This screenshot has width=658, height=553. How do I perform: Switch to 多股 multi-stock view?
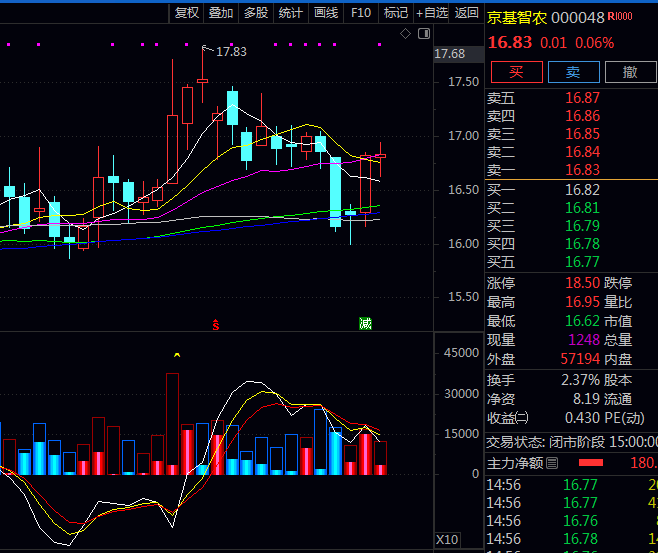tap(256, 12)
